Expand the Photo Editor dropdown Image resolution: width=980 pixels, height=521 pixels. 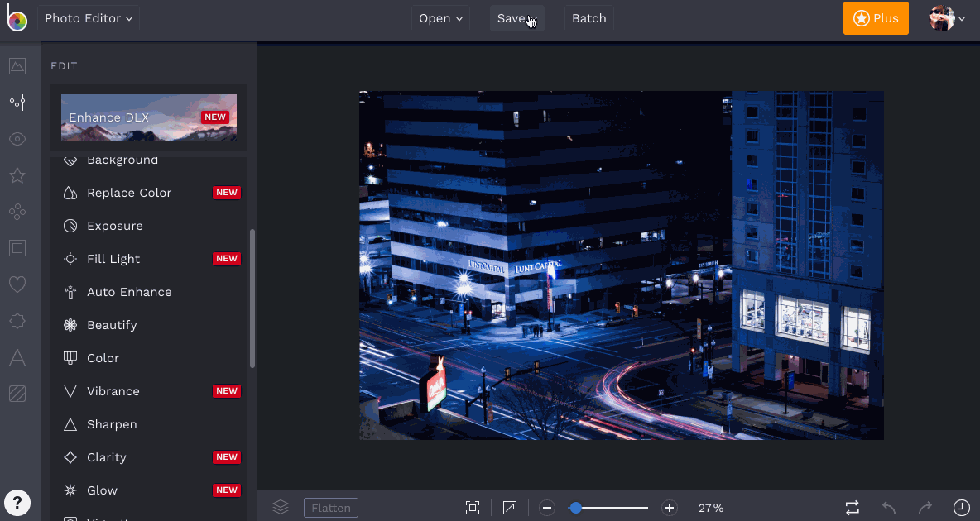coord(88,18)
